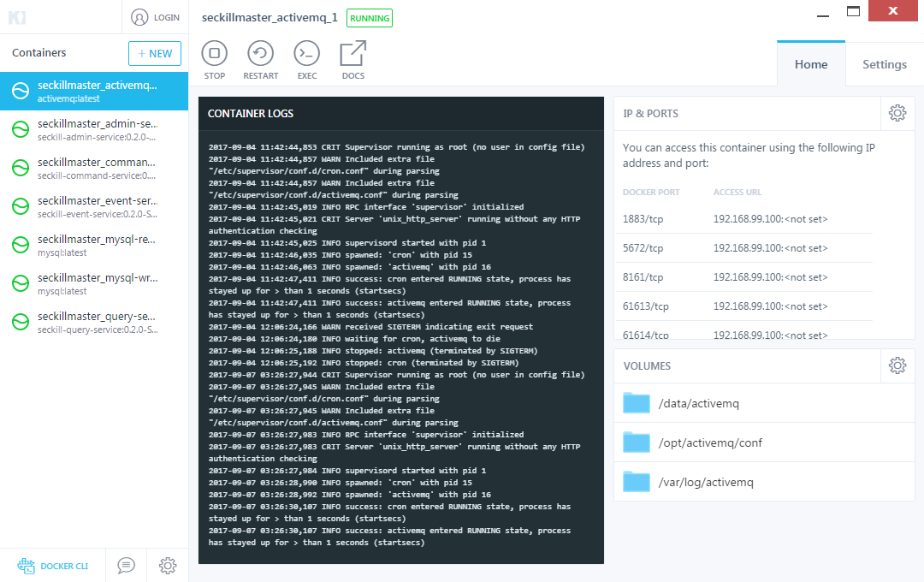Click inside the container logs panel
The width and height of the screenshot is (924, 582).
tap(400, 342)
